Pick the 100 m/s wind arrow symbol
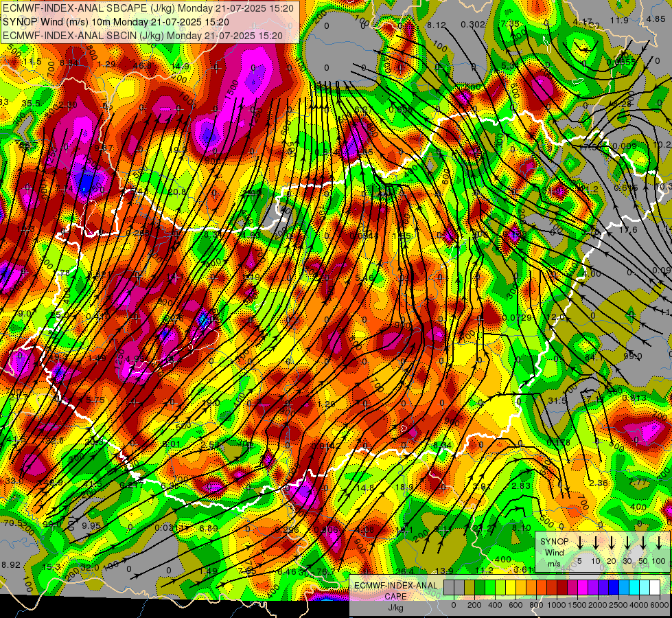This screenshot has width=672, height=618. tap(659, 543)
